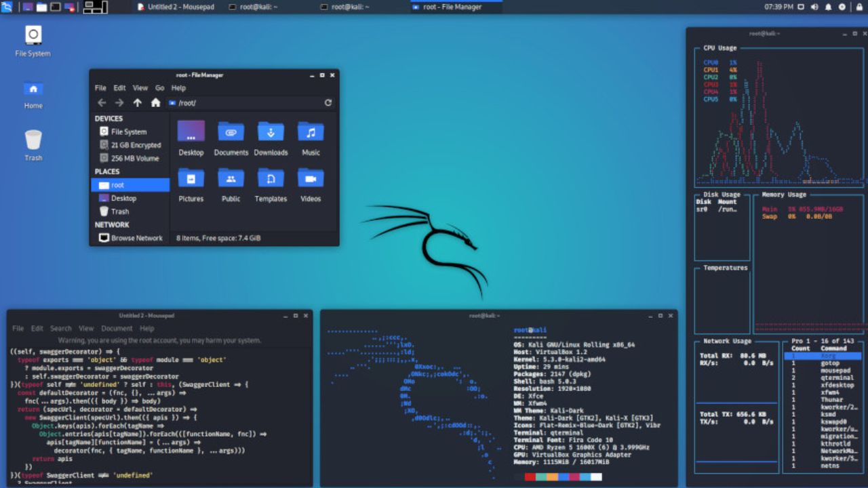Select the Trash desktop icon
The image size is (868, 488).
coord(33,146)
